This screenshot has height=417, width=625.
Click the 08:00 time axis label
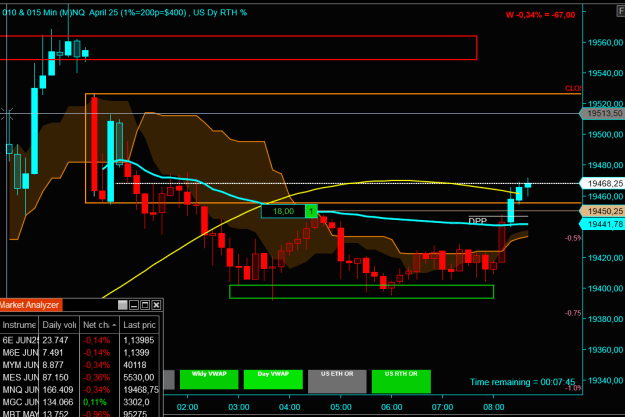pos(494,407)
